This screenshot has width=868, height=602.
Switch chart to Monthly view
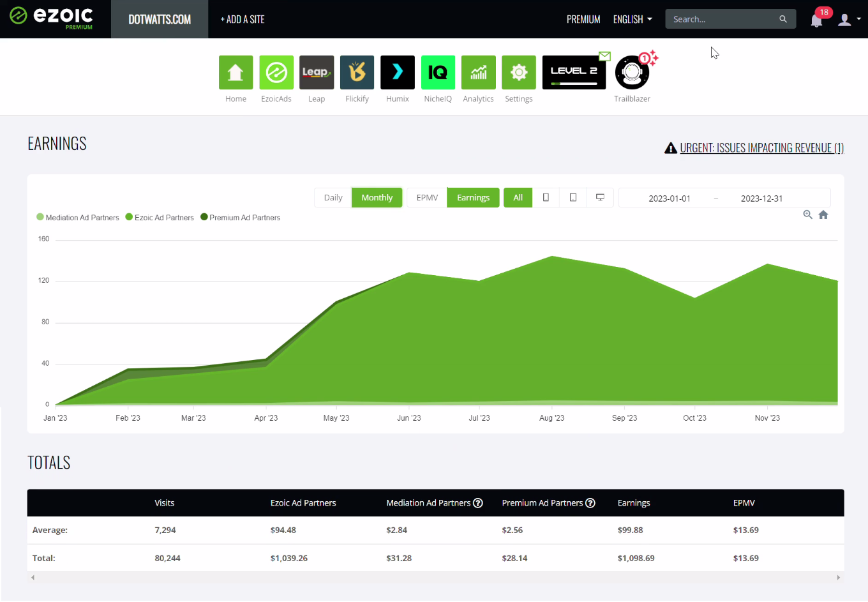(x=377, y=197)
